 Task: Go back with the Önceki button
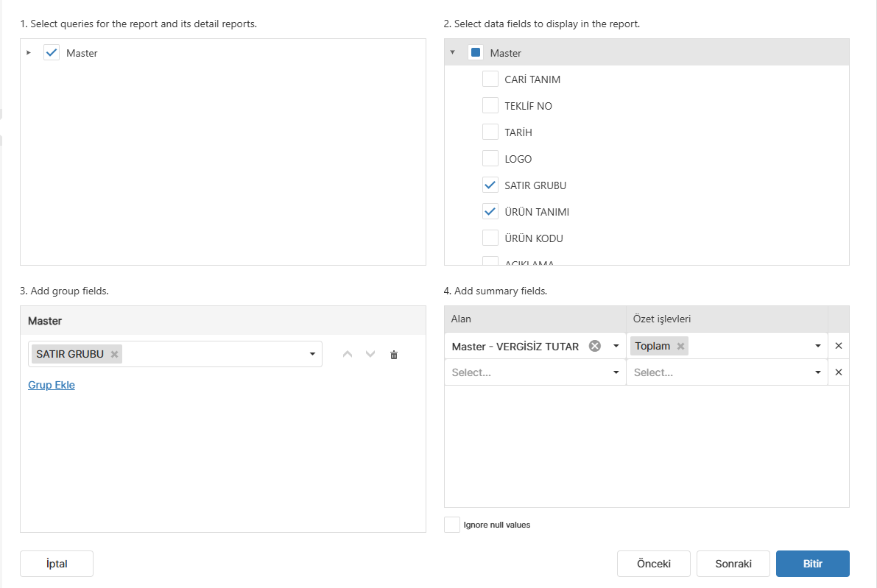(x=654, y=564)
